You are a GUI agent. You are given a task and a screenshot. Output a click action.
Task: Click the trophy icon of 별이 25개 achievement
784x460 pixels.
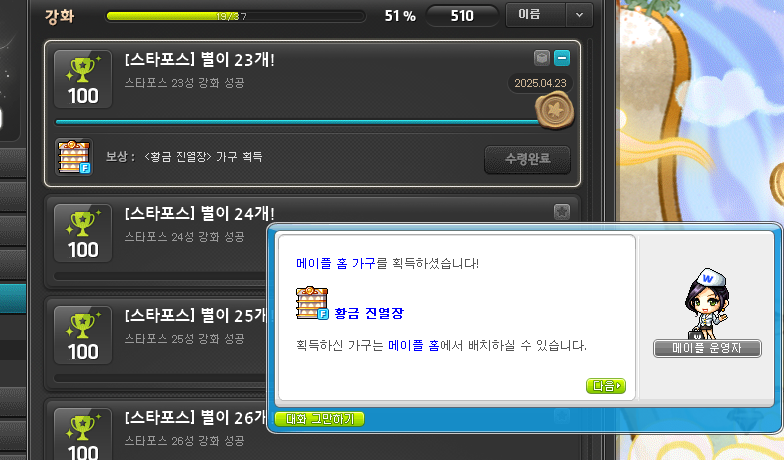83,336
